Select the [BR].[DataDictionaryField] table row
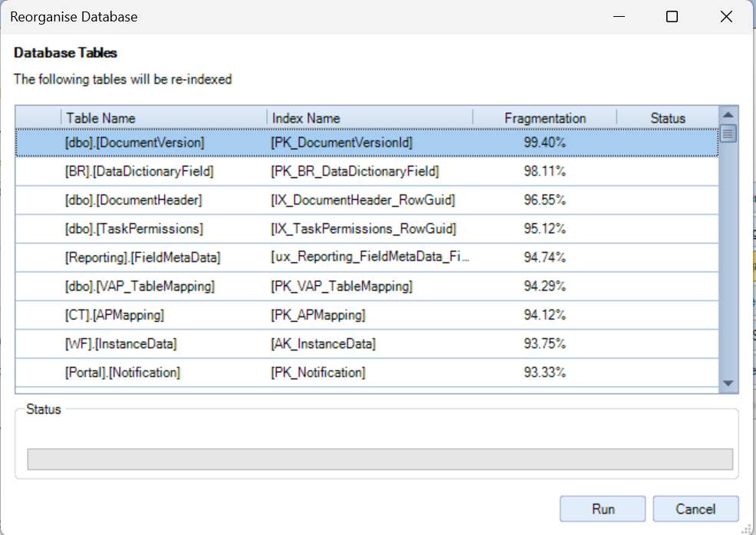This screenshot has height=535, width=756. 139,172
